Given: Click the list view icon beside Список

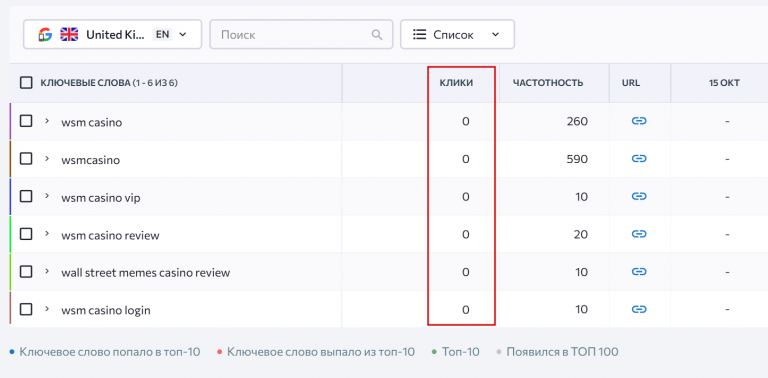Looking at the screenshot, I should tap(419, 34).
